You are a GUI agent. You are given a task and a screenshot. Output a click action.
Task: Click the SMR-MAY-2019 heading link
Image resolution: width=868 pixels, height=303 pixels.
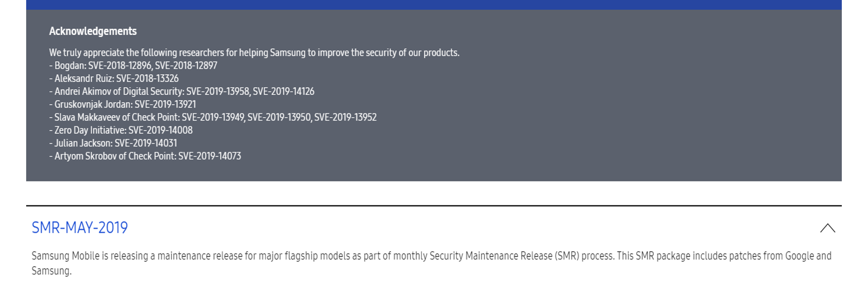point(80,228)
